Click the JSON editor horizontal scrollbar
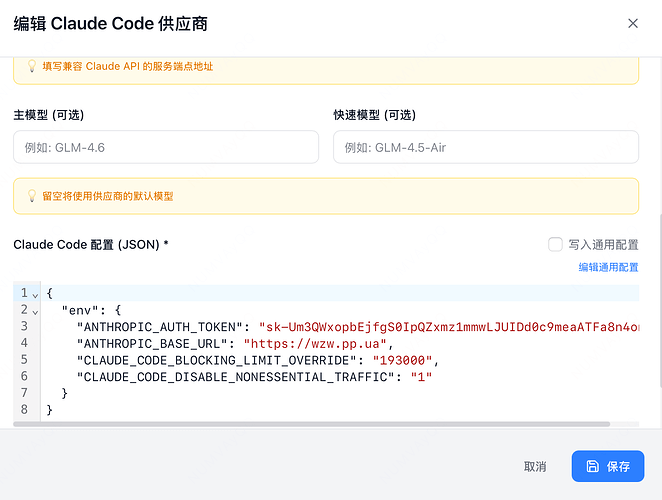 pos(312,424)
